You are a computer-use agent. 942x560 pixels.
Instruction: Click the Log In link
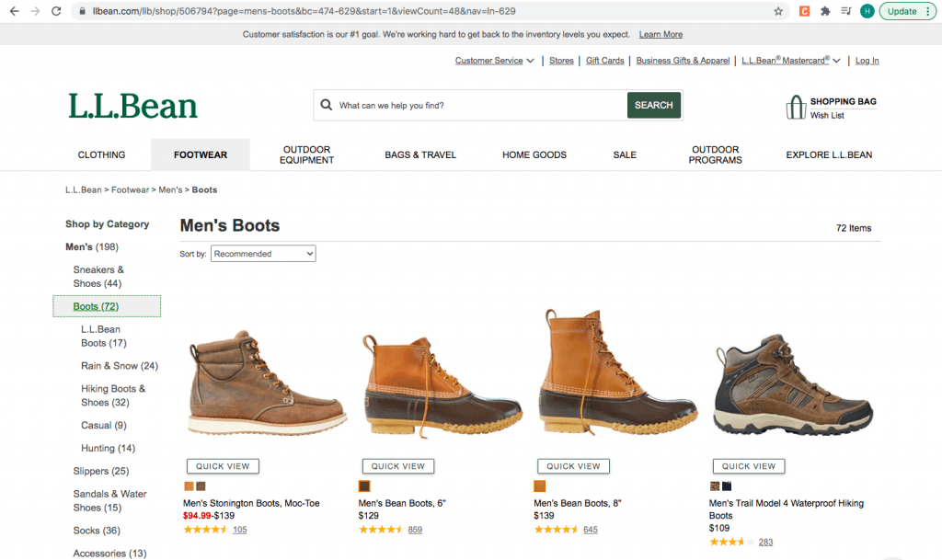pyautogui.click(x=867, y=61)
